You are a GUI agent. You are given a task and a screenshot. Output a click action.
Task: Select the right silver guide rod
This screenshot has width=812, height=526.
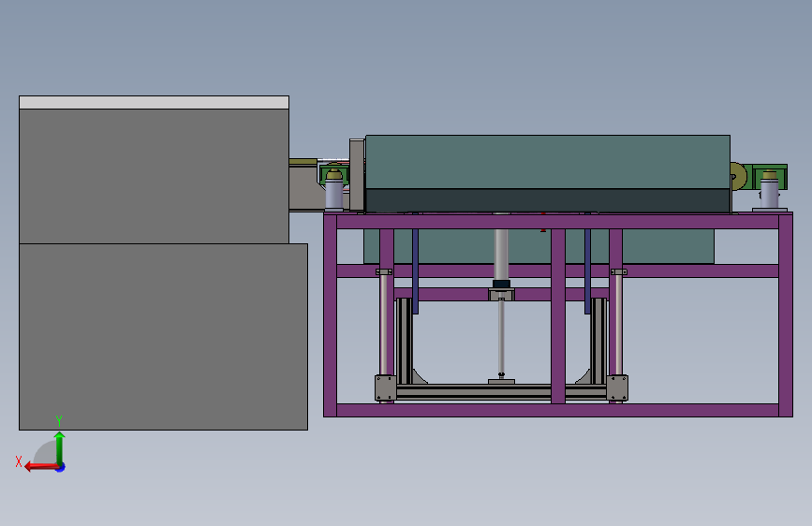pos(618,325)
